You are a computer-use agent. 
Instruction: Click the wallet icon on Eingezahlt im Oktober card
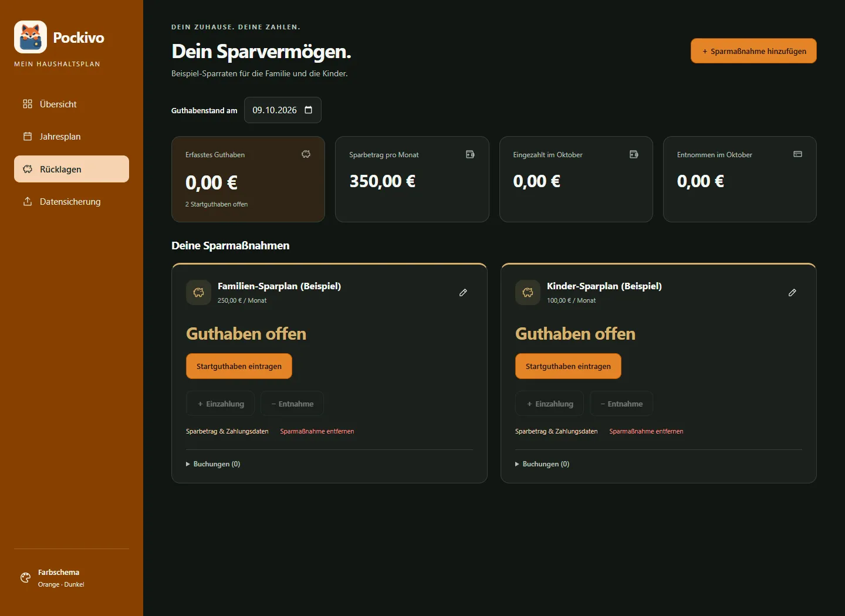coord(634,154)
